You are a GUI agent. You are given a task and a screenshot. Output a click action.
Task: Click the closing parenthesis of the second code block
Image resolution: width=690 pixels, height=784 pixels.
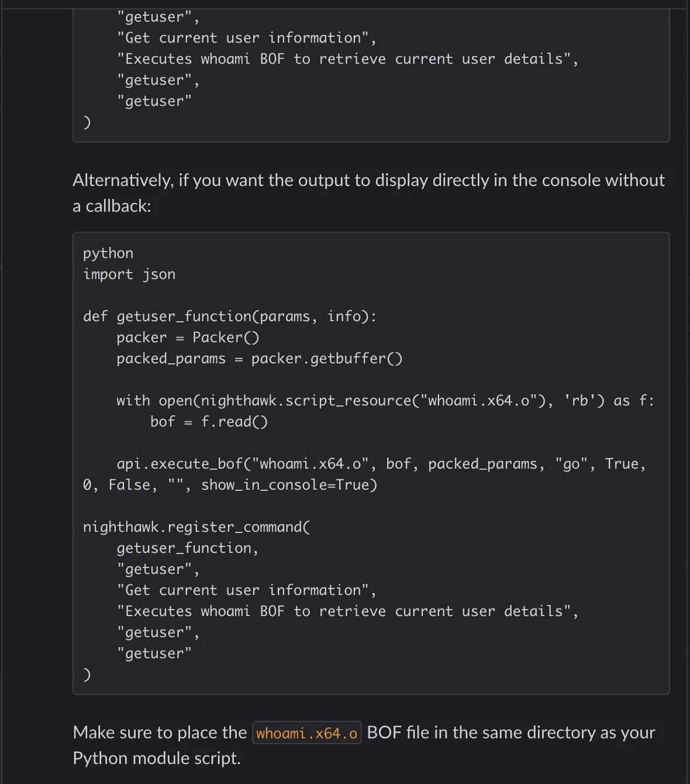87,675
